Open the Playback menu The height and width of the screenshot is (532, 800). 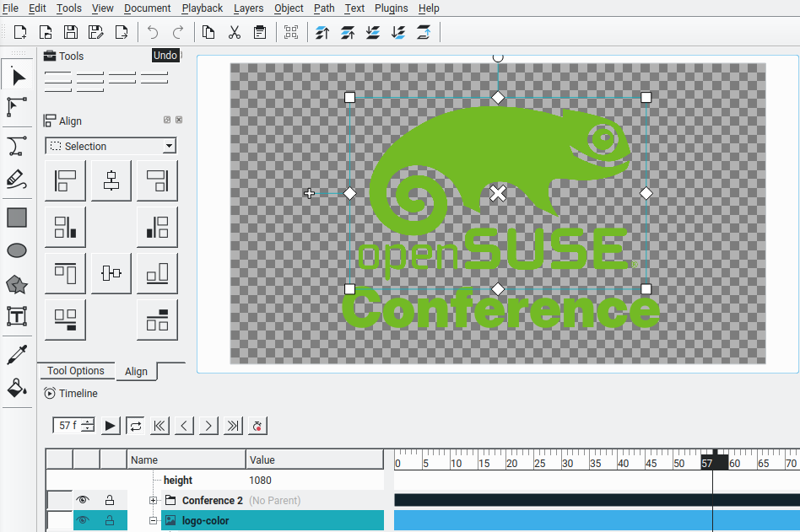203,8
